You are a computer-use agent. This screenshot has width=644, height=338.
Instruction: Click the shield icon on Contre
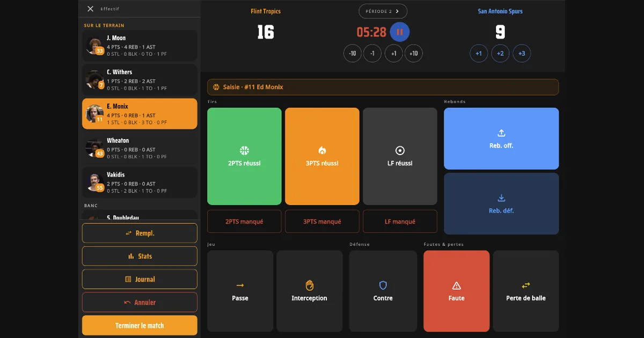pyautogui.click(x=383, y=285)
